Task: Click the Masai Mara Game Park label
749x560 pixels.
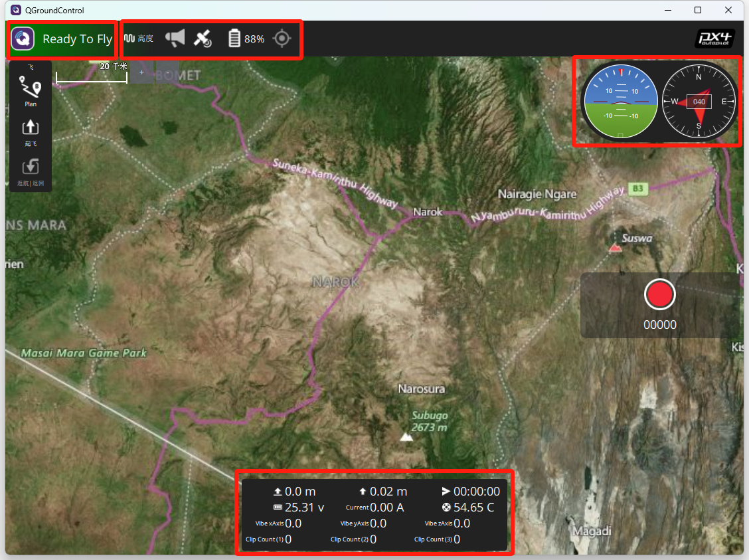Action: coord(84,353)
